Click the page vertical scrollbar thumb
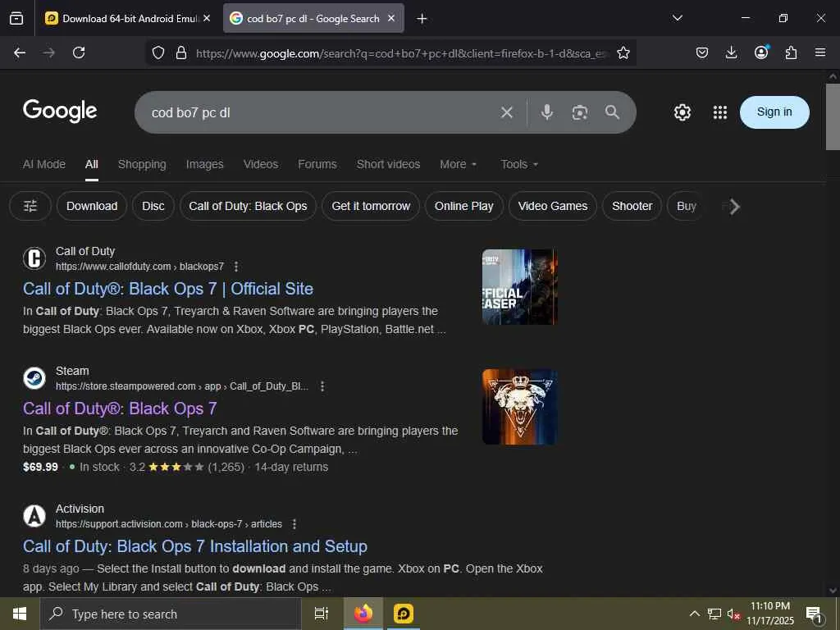 tap(833, 116)
